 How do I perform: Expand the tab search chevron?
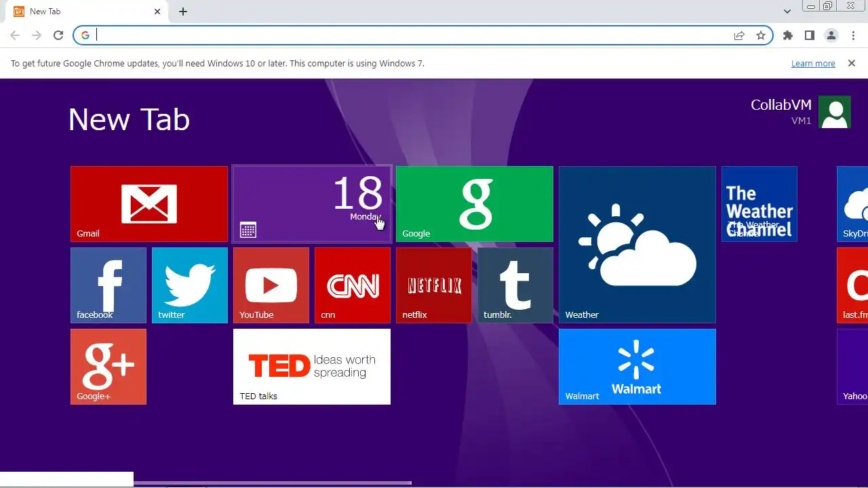coord(787,12)
